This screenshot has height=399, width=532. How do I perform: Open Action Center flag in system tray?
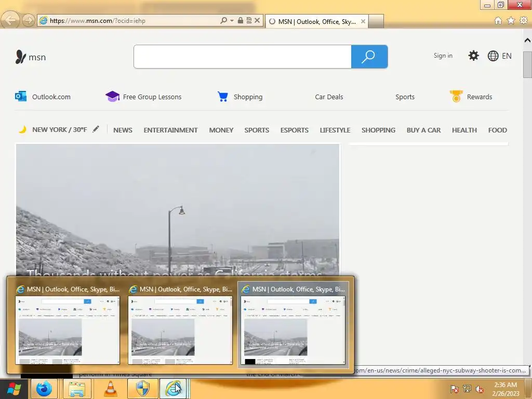(x=454, y=389)
